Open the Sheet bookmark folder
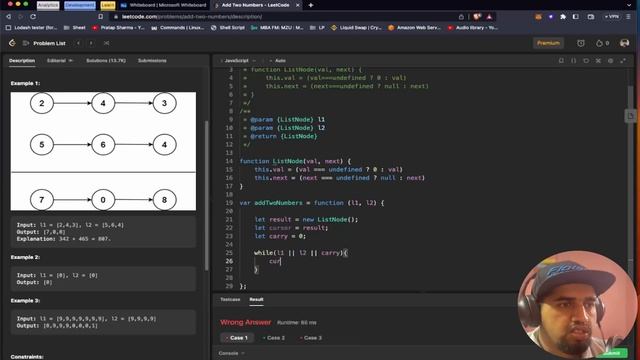This screenshot has height=360, width=640. 75,28
